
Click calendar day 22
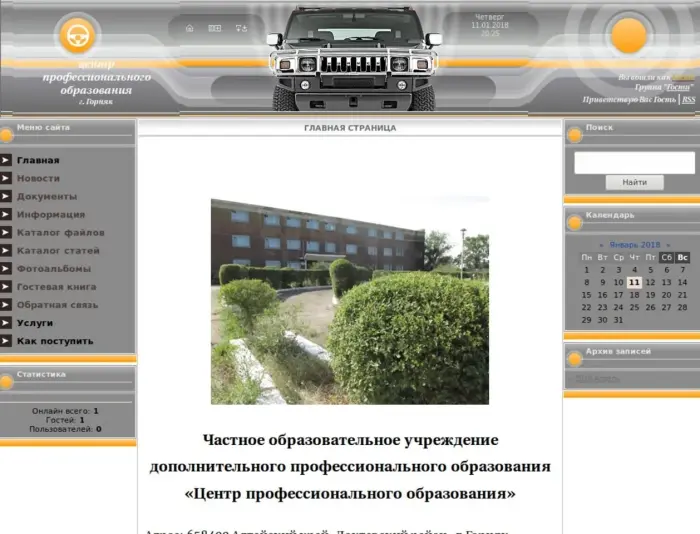coord(587,307)
